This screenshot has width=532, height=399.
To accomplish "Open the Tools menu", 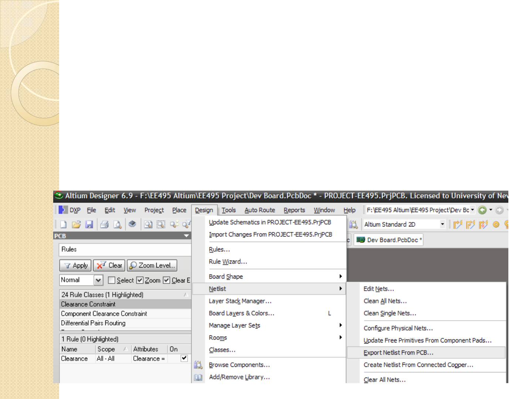I will point(229,210).
